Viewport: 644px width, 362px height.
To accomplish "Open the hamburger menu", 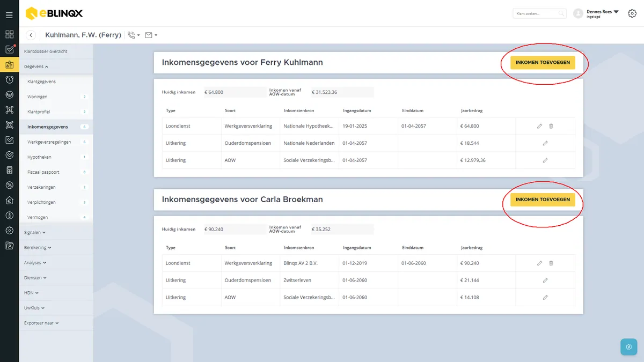I will [x=9, y=15].
